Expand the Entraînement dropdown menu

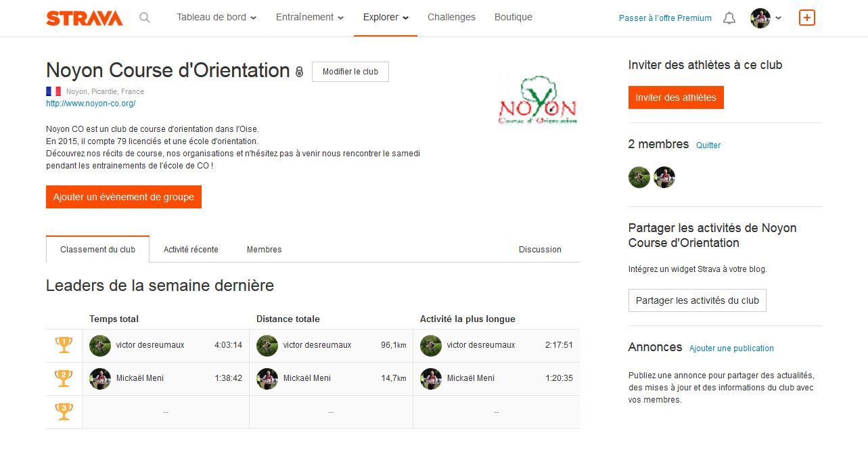click(x=310, y=18)
